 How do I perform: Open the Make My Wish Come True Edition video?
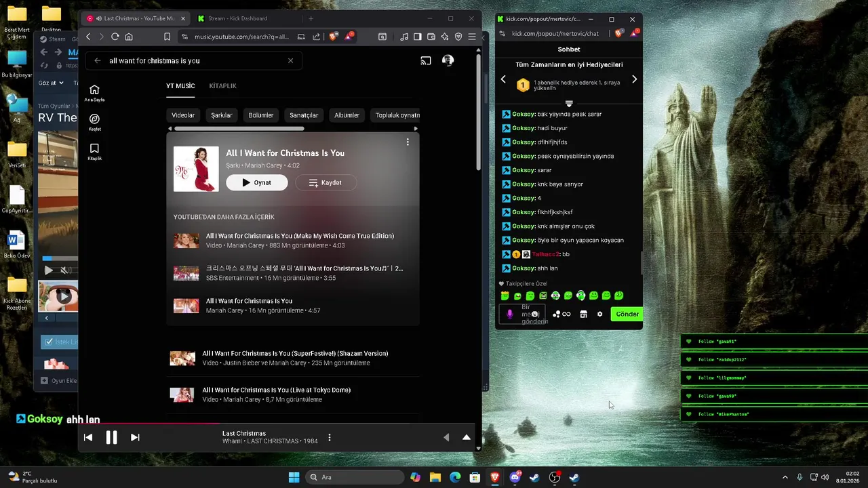(x=300, y=236)
